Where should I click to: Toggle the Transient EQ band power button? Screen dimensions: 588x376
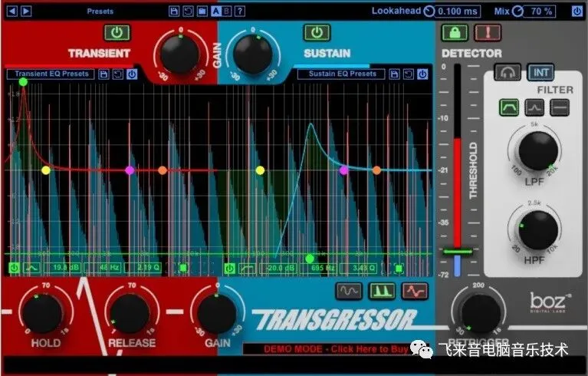(15, 268)
